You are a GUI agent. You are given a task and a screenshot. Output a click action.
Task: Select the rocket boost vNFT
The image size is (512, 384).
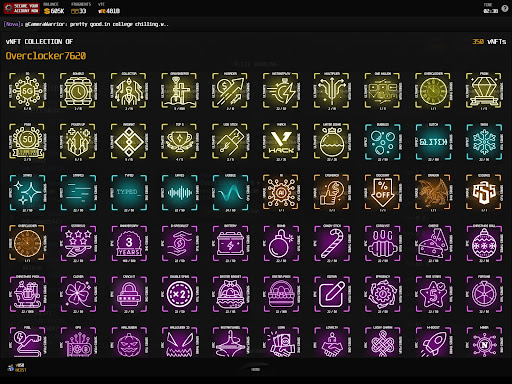[x=433, y=342]
